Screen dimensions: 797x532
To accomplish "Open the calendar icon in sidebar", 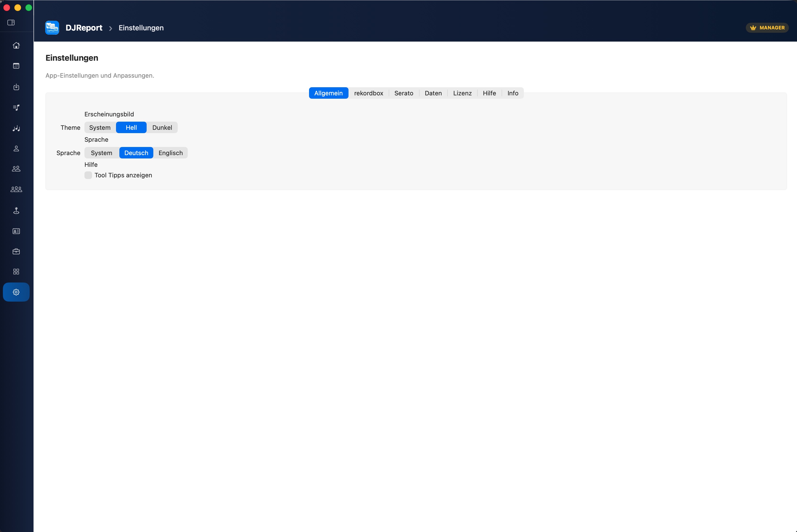I will tap(16, 66).
